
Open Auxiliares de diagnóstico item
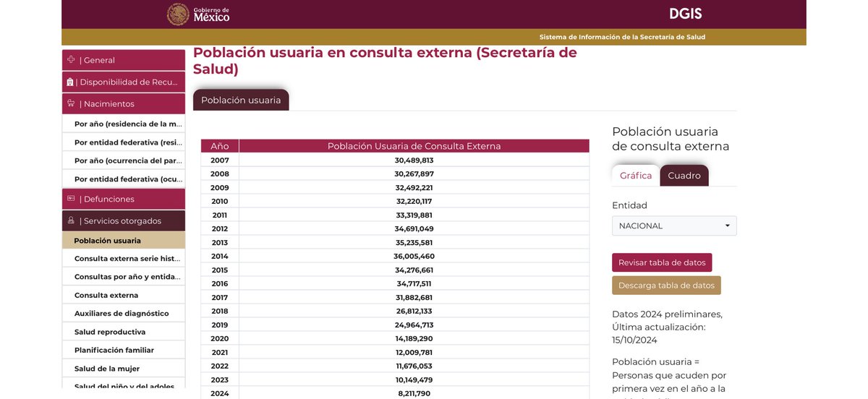point(124,314)
